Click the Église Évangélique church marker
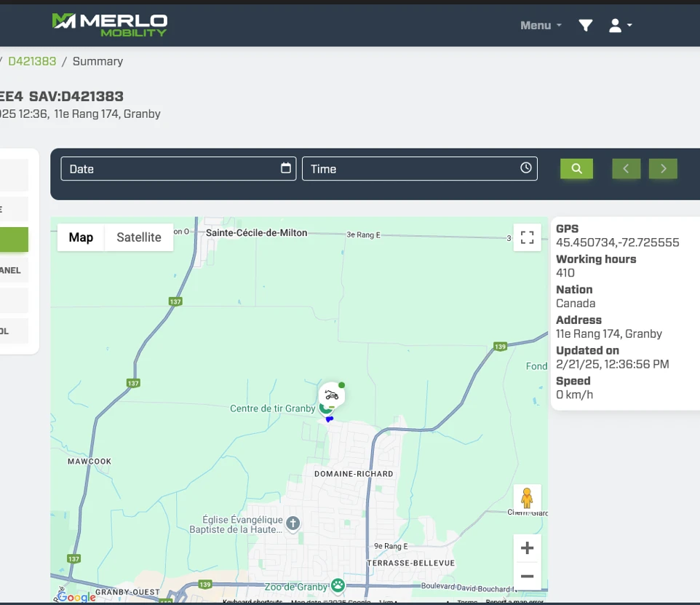 click(x=293, y=523)
